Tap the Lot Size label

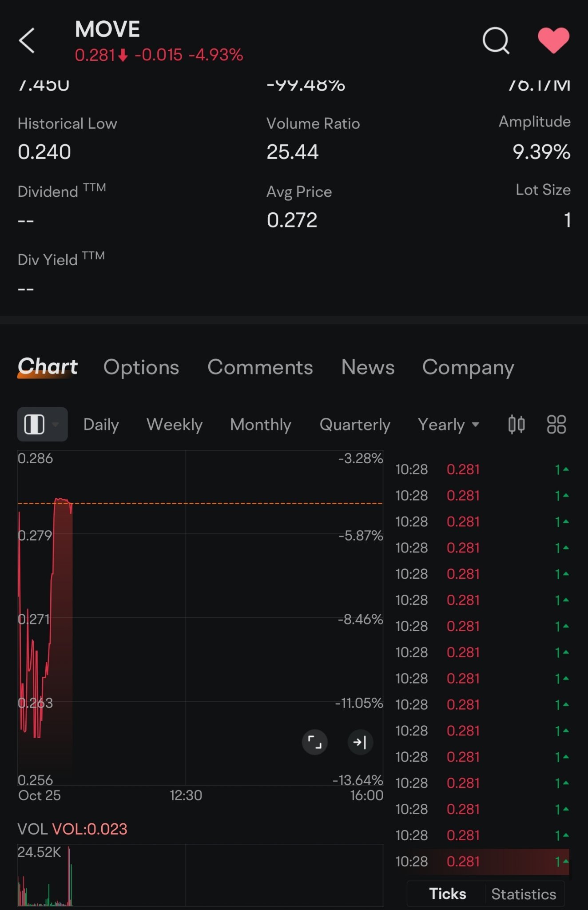click(x=543, y=190)
